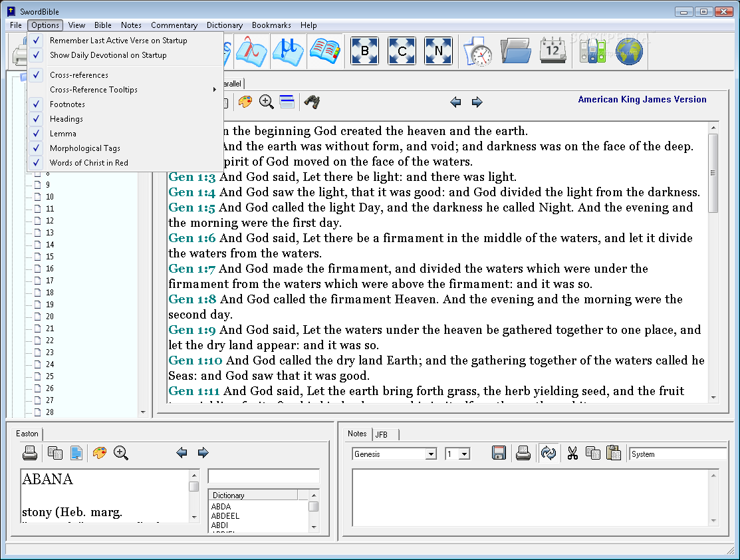
Task: Click the open book with bookmarks icon
Action: [324, 51]
